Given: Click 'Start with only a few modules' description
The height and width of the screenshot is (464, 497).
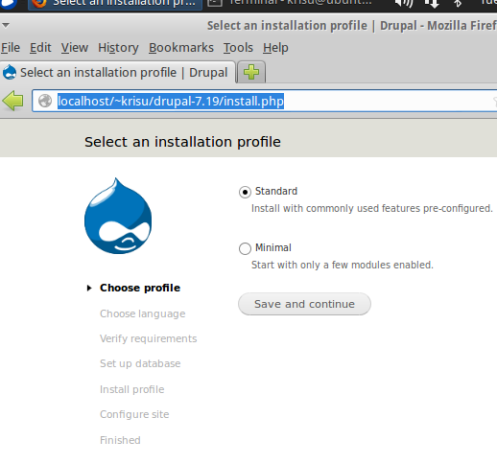Looking at the screenshot, I should point(342,265).
